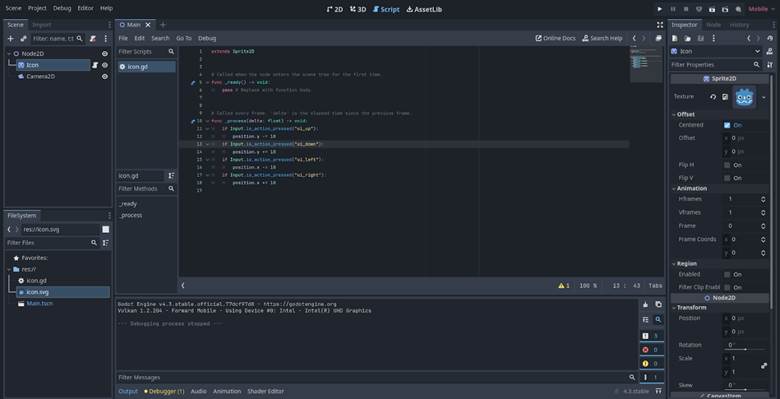
Task: Add a new child node in Scene dock
Action: pyautogui.click(x=10, y=38)
